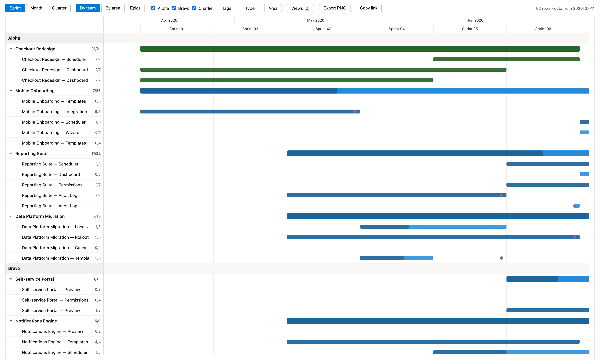Uncheck the Alpha team checkbox
This screenshot has width=600, height=364.
[x=153, y=8]
